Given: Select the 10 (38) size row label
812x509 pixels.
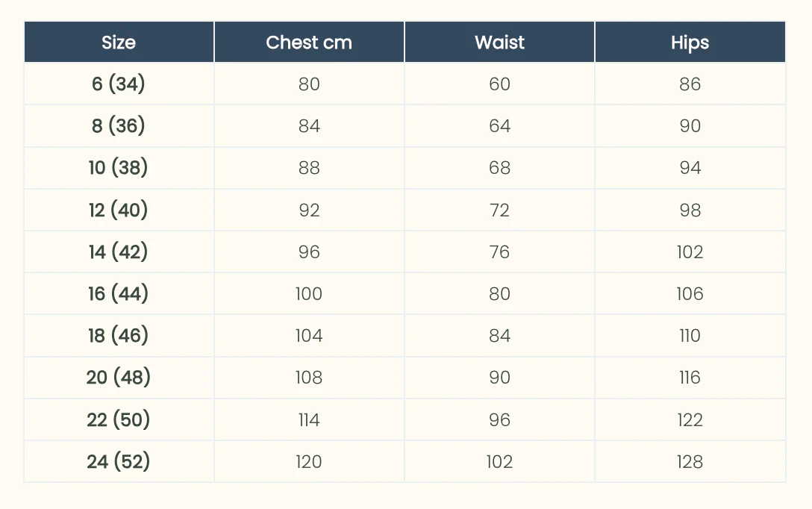Looking at the screenshot, I should pos(119,168).
